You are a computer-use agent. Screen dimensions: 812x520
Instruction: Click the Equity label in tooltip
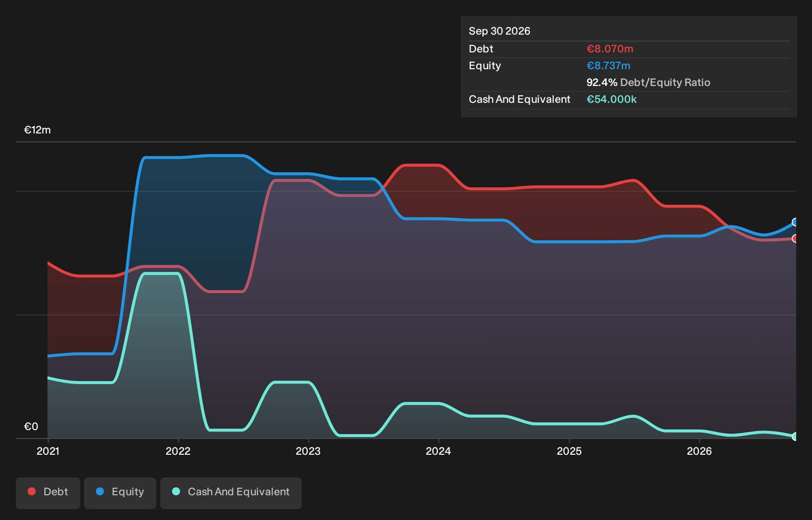(x=485, y=66)
